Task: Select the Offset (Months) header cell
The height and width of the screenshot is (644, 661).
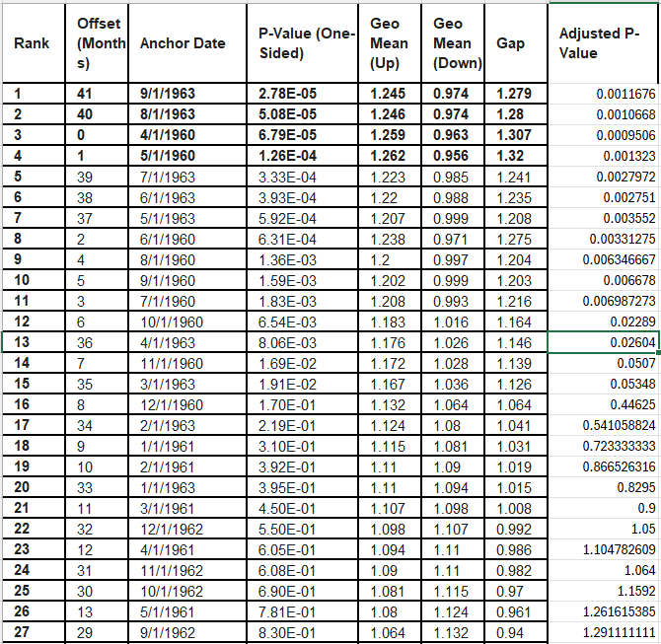Action: point(97,43)
